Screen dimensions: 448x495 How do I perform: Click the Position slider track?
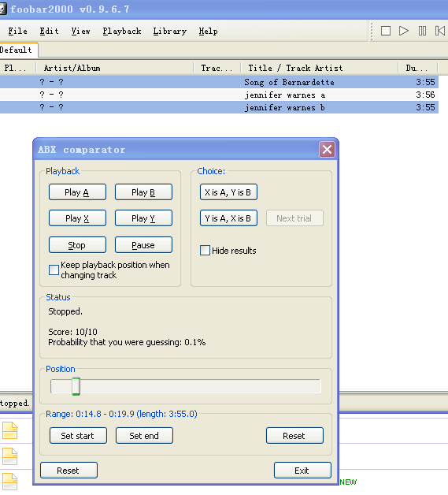(x=186, y=386)
